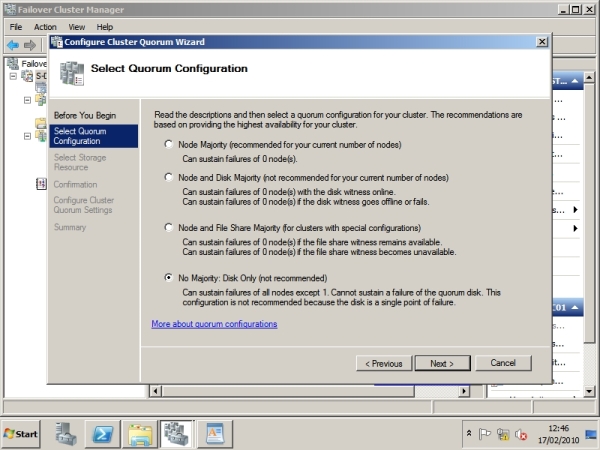Click the Back arrow toolbar icon
Viewport: 600px width, 450px height.
coord(13,45)
